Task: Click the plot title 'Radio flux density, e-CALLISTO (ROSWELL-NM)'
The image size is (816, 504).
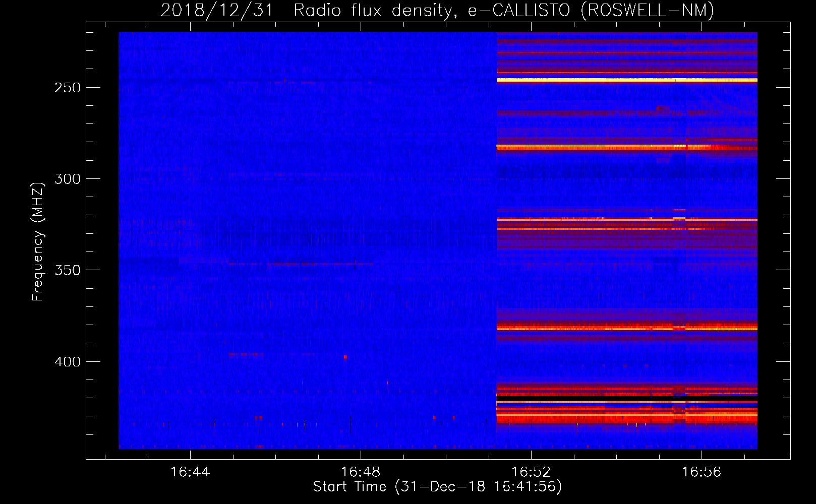Action: [x=504, y=10]
